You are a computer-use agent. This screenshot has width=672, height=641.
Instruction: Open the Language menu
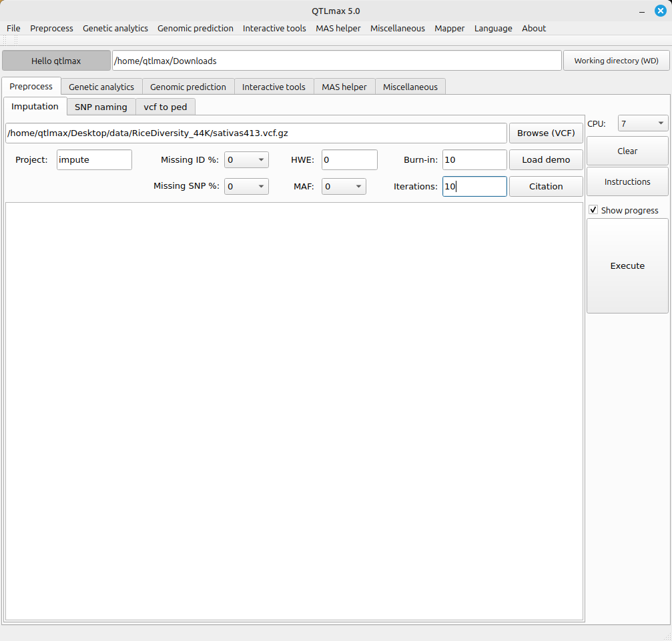pyautogui.click(x=493, y=28)
